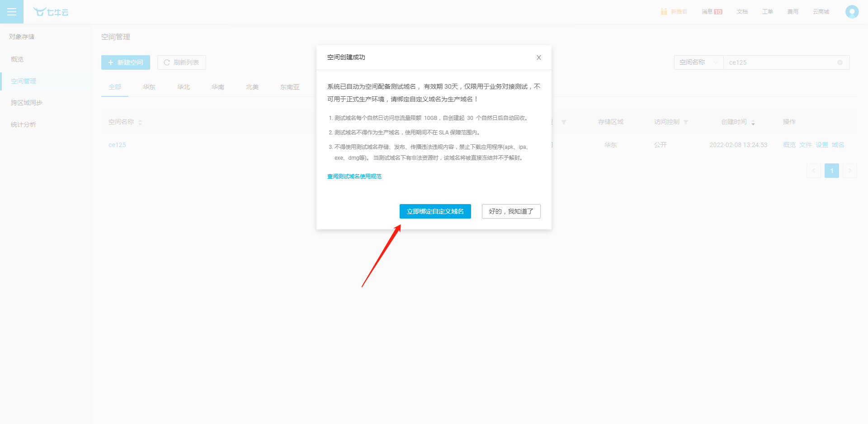
Task: Select page 1 in pagination
Action: click(x=832, y=171)
